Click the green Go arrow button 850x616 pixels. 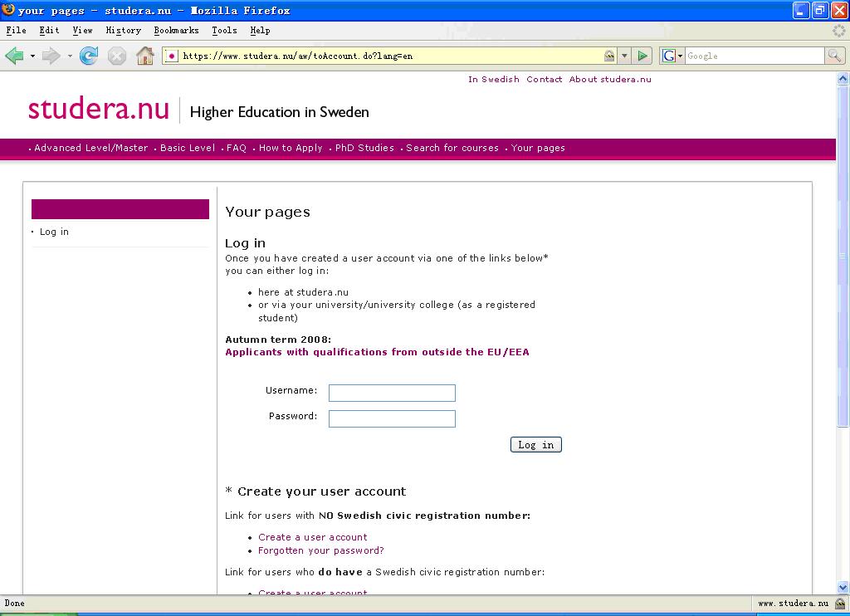coord(642,56)
